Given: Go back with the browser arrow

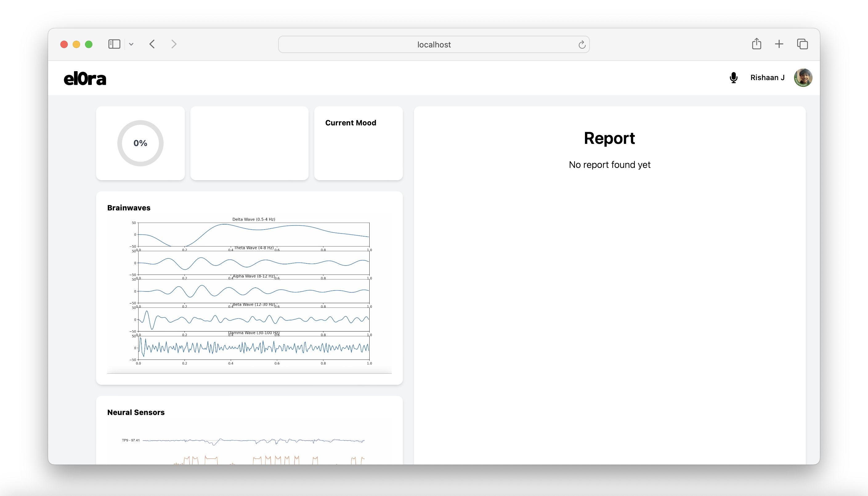Looking at the screenshot, I should pyautogui.click(x=152, y=44).
